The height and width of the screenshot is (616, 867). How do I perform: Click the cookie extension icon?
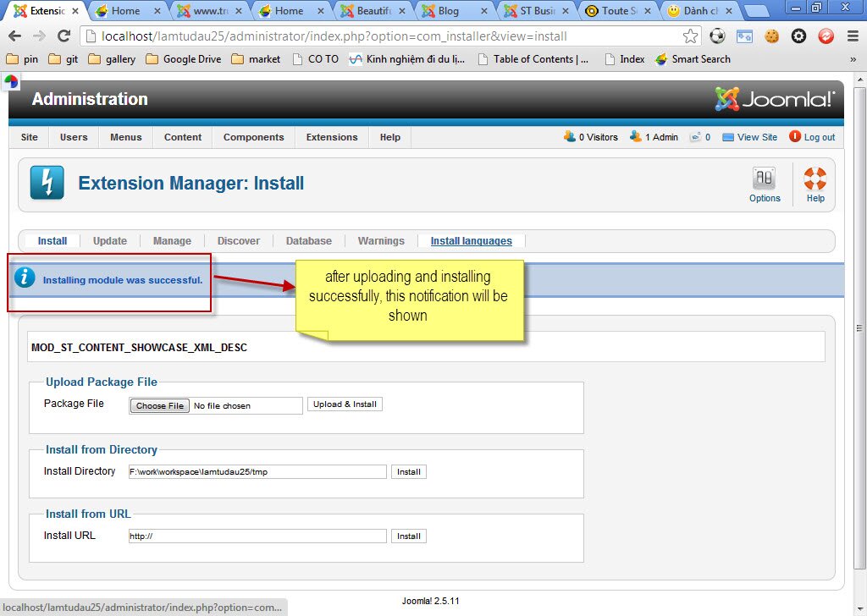click(771, 36)
